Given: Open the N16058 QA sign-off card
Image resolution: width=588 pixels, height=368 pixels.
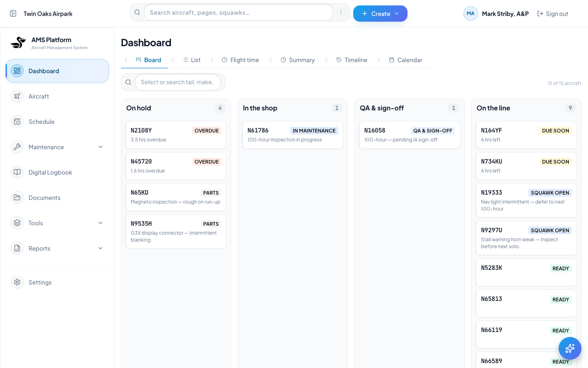Looking at the screenshot, I should 410,135.
